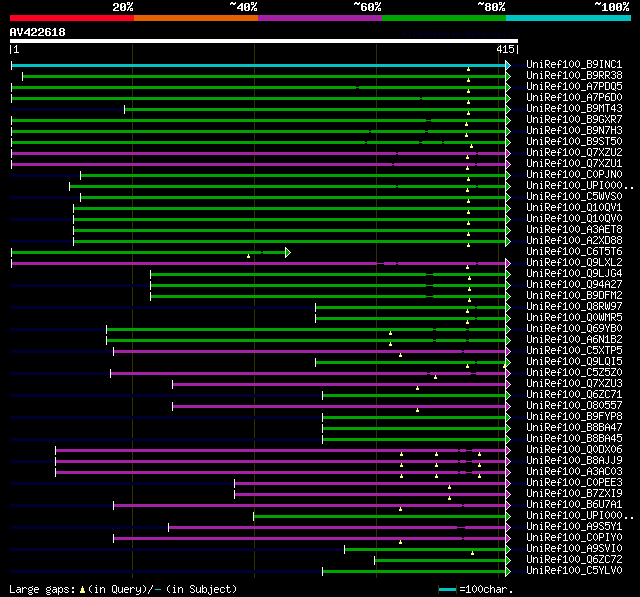Select the UniRef100_Q9LQI5 label
This screenshot has height=597, width=640.
click(574, 362)
